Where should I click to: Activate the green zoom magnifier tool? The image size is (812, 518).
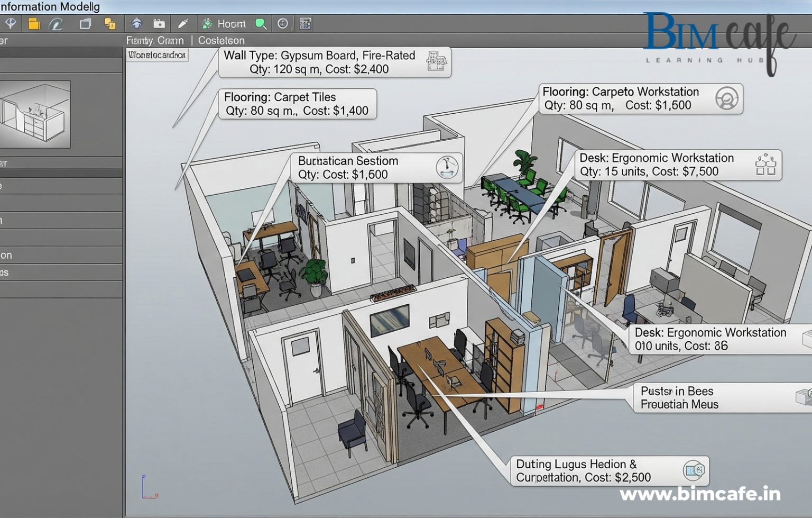coord(260,23)
